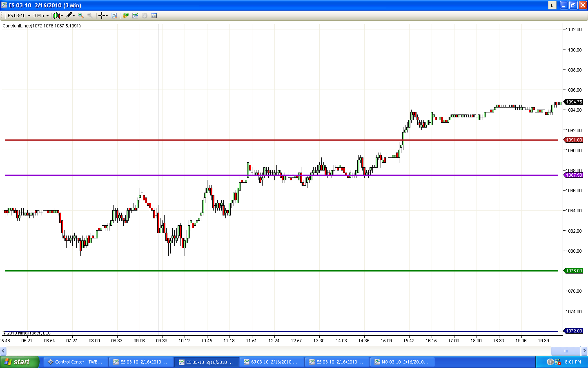This screenshot has width=588, height=368.
Task: Click the 1082.00 price axis label
Action: (x=574, y=231)
